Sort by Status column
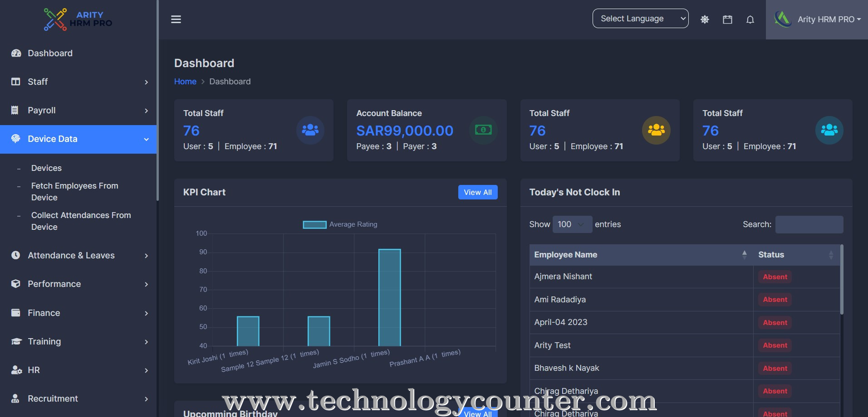868x417 pixels. 796,255
